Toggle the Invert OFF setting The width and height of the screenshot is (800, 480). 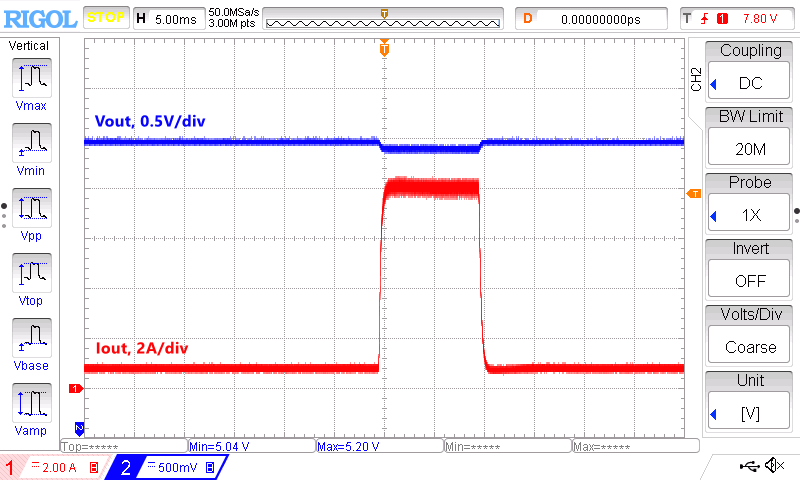749,270
